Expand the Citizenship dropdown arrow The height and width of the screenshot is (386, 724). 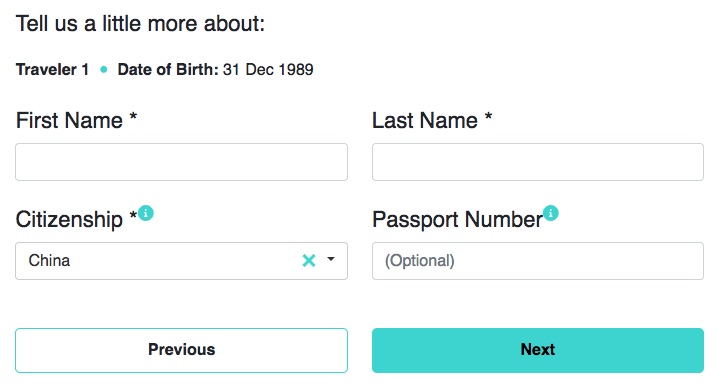331,259
